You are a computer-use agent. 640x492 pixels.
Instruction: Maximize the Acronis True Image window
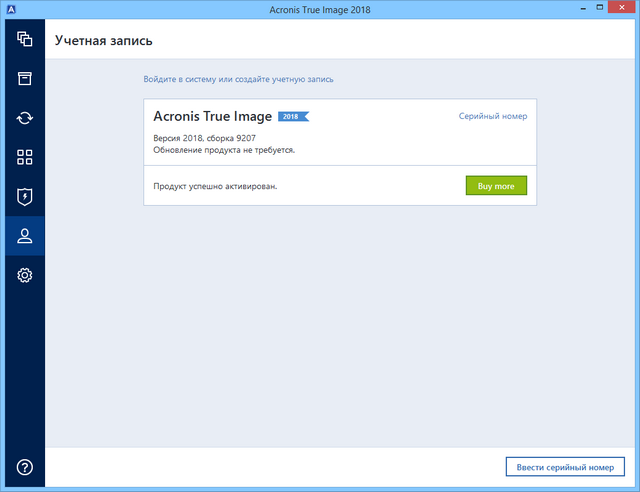600,7
